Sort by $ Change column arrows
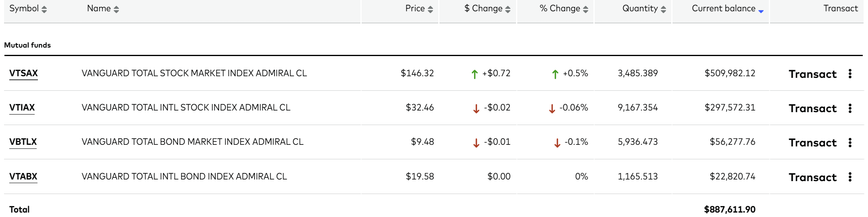868x217 pixels. click(508, 9)
